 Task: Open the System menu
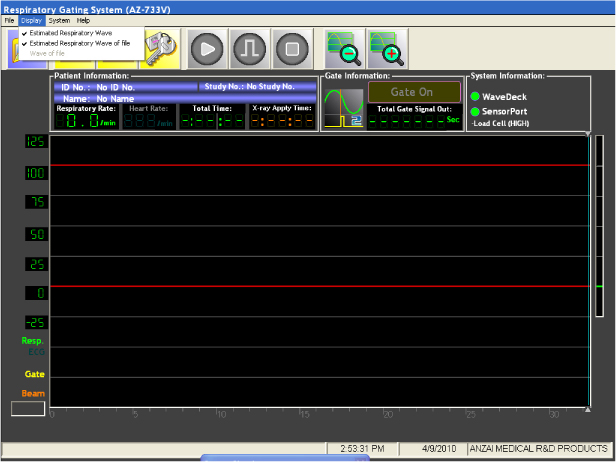(x=59, y=20)
